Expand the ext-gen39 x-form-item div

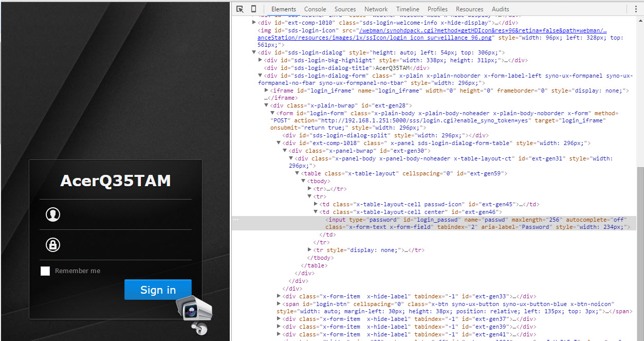click(x=279, y=327)
